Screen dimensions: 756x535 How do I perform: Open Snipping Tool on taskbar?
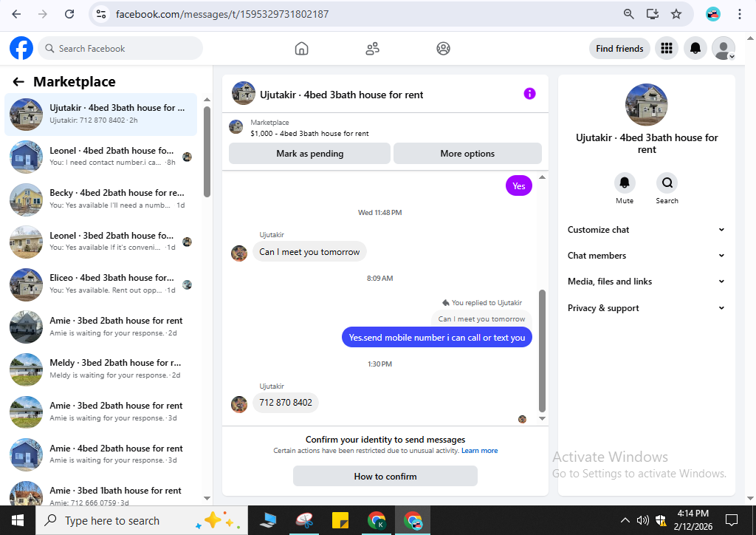pos(304,520)
